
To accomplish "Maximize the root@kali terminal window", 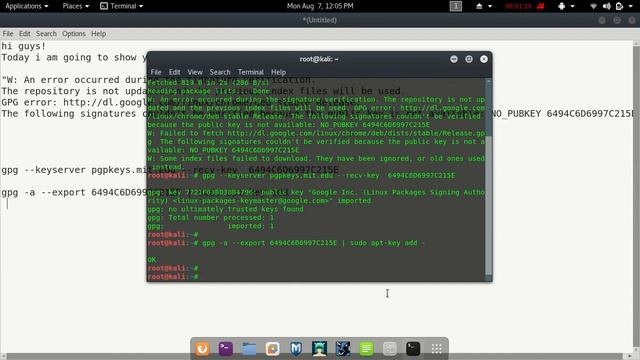I will (x=469, y=59).
